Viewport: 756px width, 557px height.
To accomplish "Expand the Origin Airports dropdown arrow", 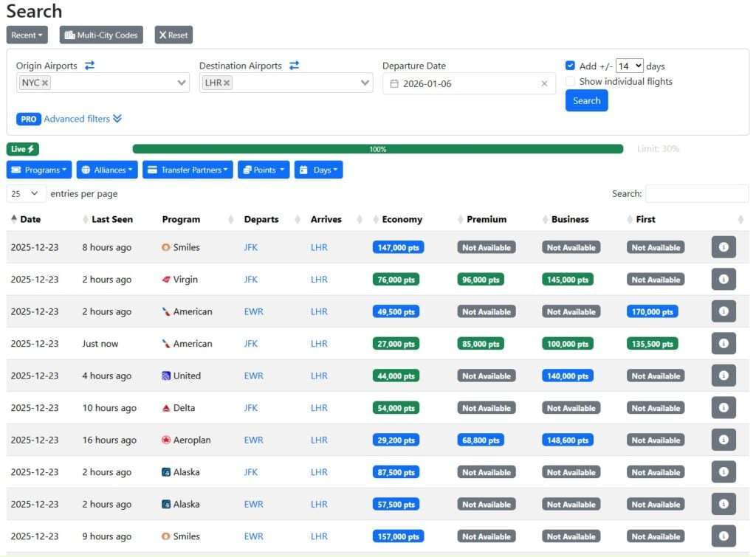I will pyautogui.click(x=182, y=83).
